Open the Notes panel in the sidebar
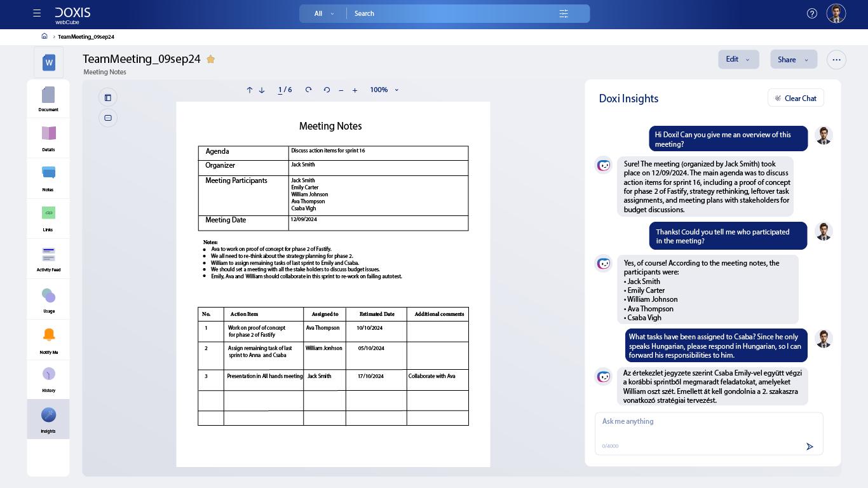The width and height of the screenshot is (868, 488). pos(48,177)
